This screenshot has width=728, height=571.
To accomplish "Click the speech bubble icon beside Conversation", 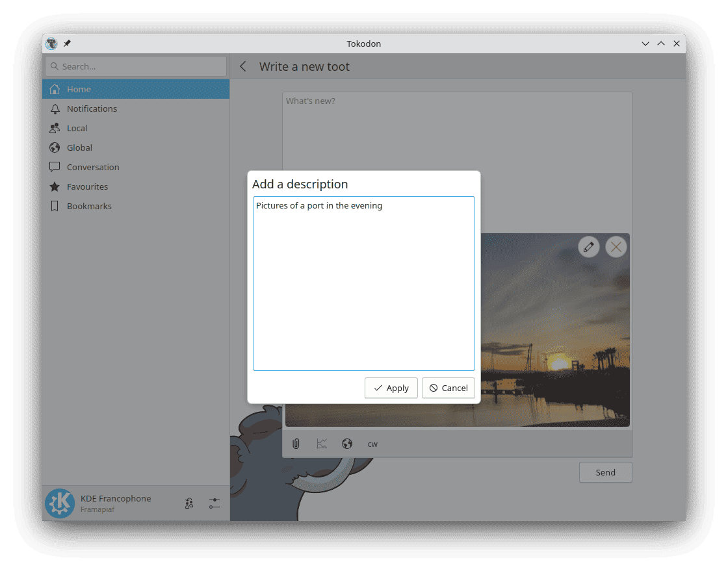I will pyautogui.click(x=55, y=167).
